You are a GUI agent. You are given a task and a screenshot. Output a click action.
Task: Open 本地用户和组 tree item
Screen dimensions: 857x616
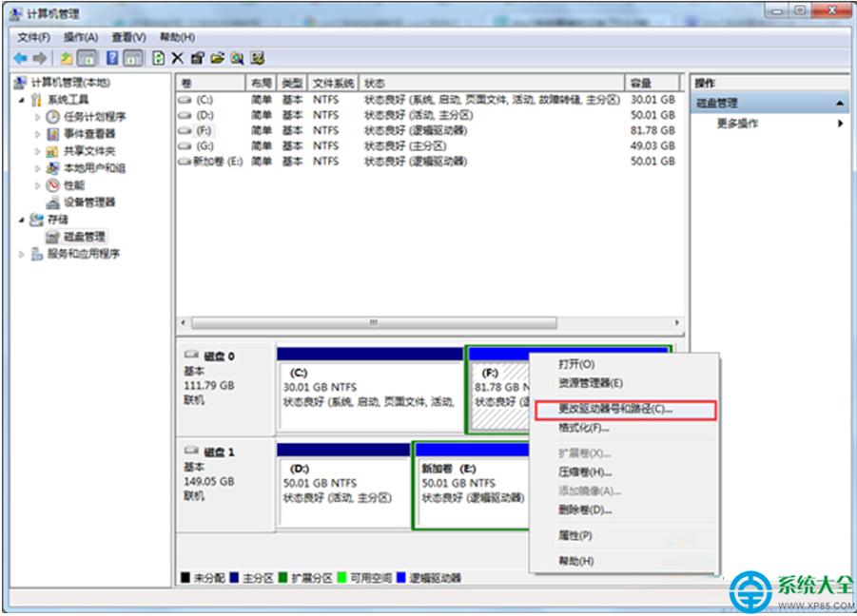[x=94, y=167]
